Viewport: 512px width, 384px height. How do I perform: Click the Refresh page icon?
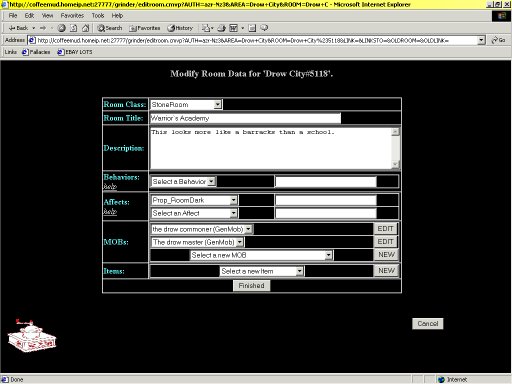tap(74, 28)
